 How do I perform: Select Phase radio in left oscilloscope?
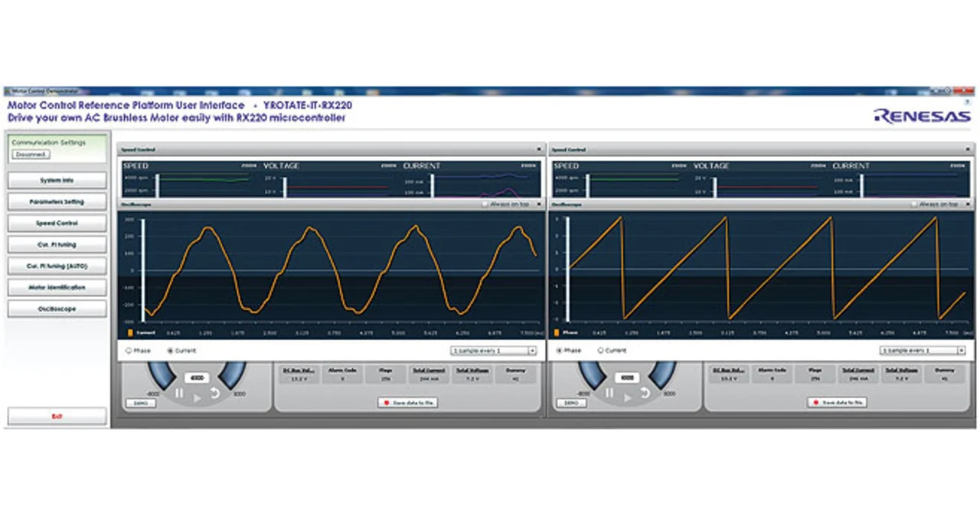tap(128, 351)
